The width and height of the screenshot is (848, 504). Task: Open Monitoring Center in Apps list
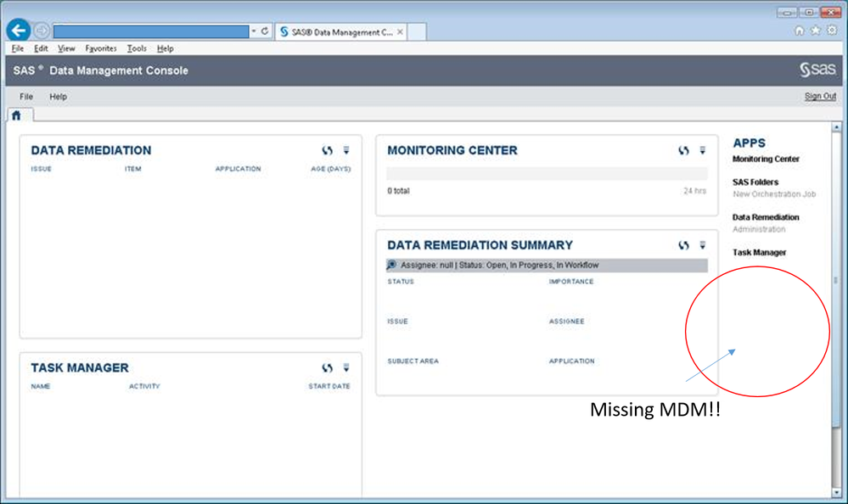[x=766, y=159]
